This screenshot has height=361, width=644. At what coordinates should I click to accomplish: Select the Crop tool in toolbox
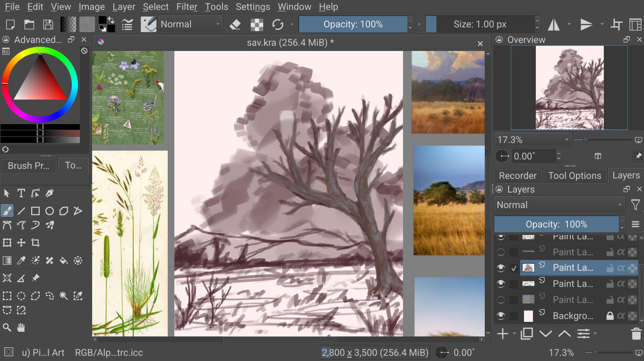pyautogui.click(x=35, y=243)
